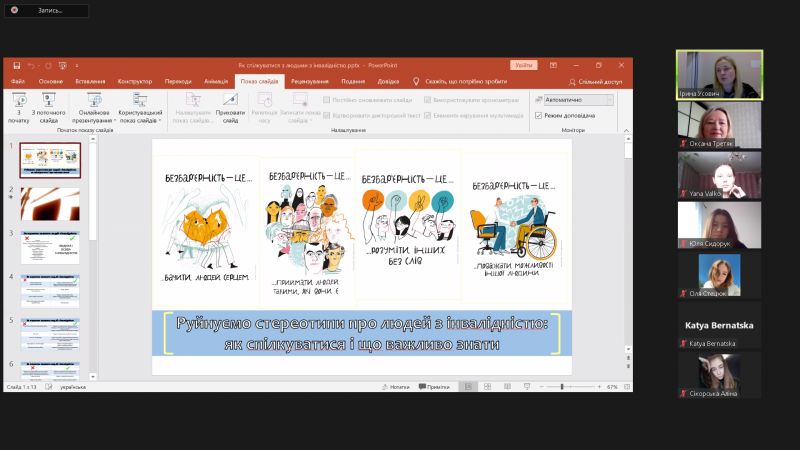The width and height of the screenshot is (800, 450).
Task: Open the 'Автоматично' monitor combo box
Action: (x=574, y=100)
